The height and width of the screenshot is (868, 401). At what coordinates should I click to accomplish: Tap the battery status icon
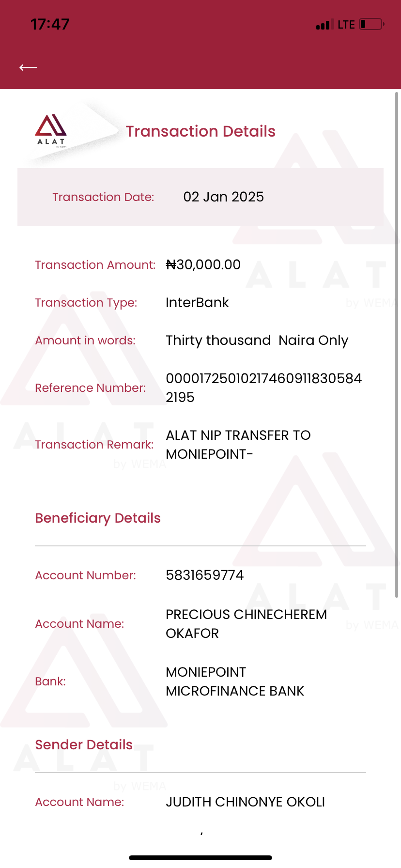click(371, 24)
